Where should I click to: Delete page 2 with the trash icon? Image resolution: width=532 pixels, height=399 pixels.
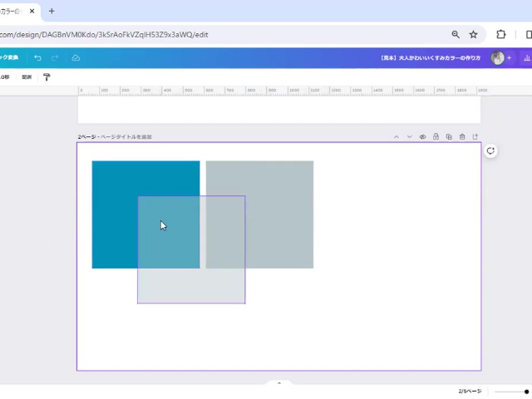click(x=462, y=136)
